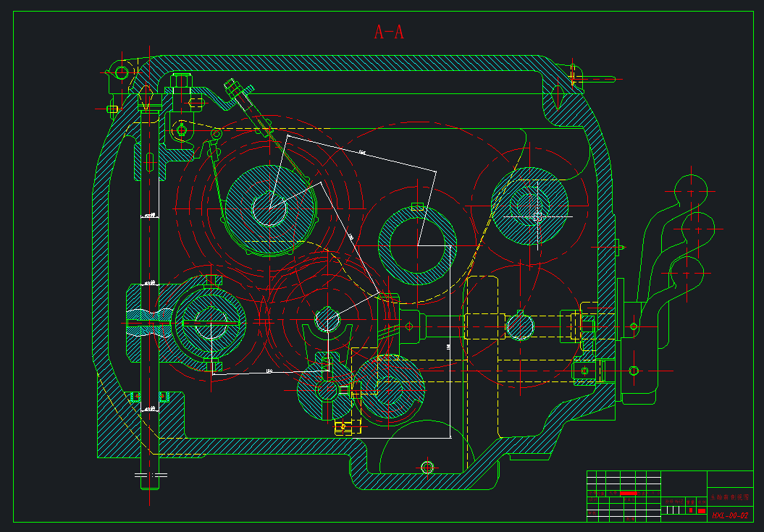The width and height of the screenshot is (764, 532).
Task: Click the 重量 cell in title block
Action: coord(690,502)
